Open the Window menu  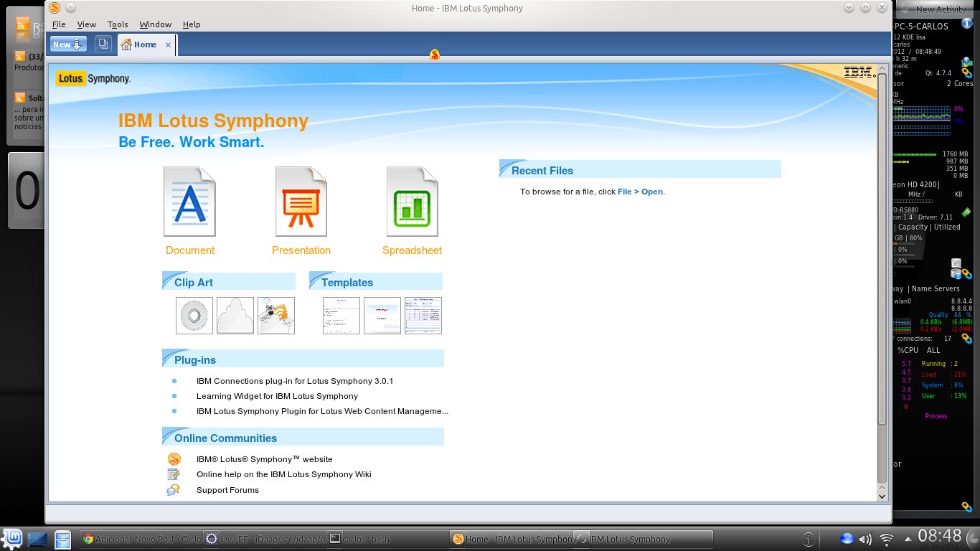tap(156, 24)
